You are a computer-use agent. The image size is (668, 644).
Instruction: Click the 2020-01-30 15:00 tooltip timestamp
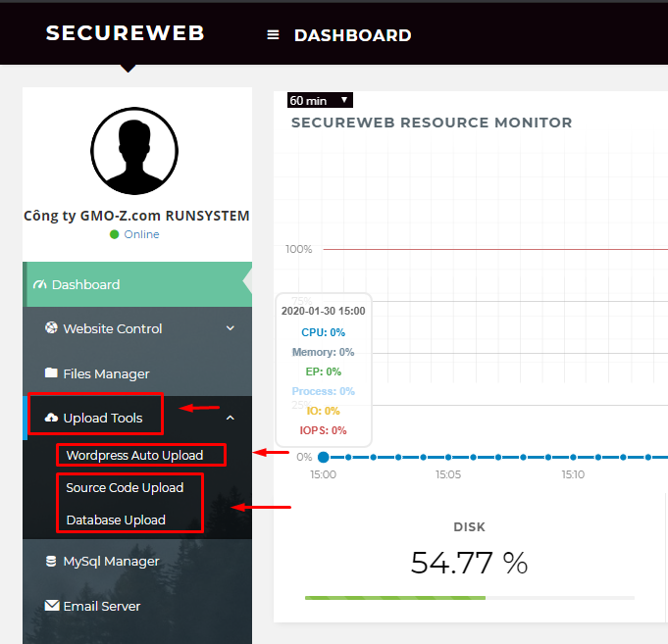tap(324, 311)
